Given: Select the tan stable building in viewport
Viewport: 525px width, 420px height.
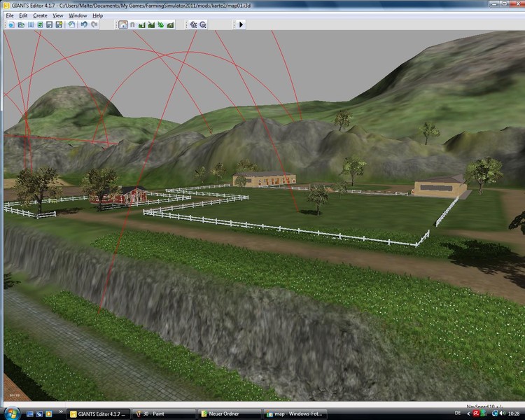Looking at the screenshot, I should coord(265,179).
